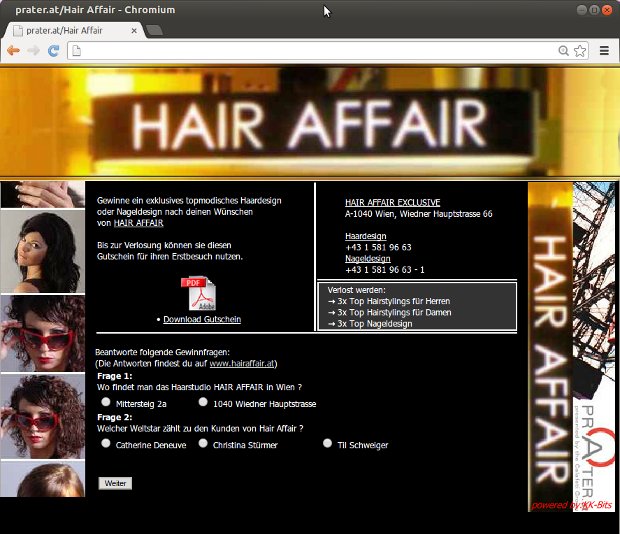Click the large HAIR AFFAIR header banner
620x534 pixels.
[310, 122]
